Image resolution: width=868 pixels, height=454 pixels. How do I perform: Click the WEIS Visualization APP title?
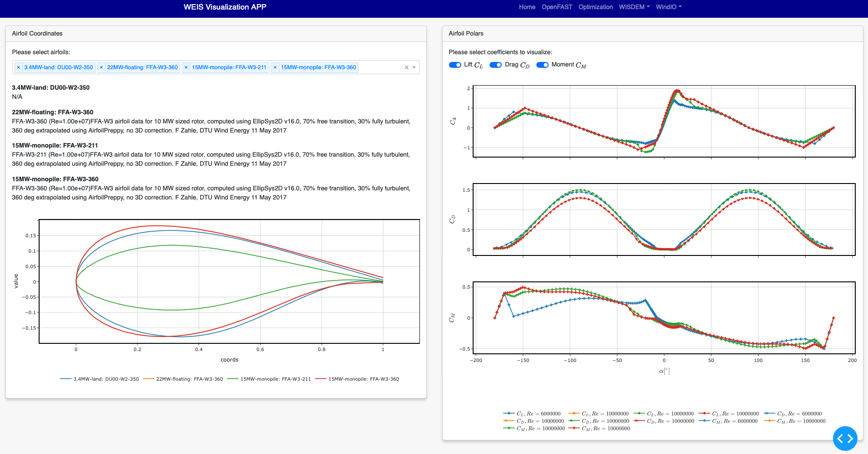[225, 7]
